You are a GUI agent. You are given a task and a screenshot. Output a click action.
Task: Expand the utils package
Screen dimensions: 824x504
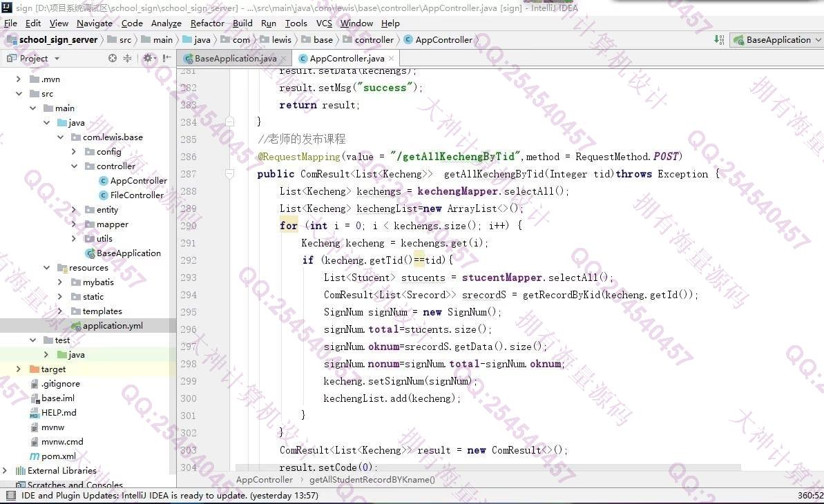click(74, 239)
